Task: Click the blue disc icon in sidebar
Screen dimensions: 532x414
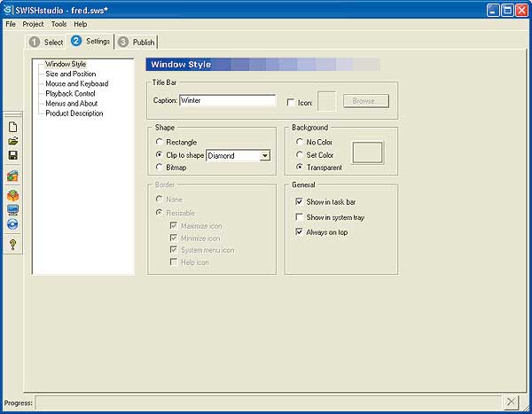Action: coord(12,224)
